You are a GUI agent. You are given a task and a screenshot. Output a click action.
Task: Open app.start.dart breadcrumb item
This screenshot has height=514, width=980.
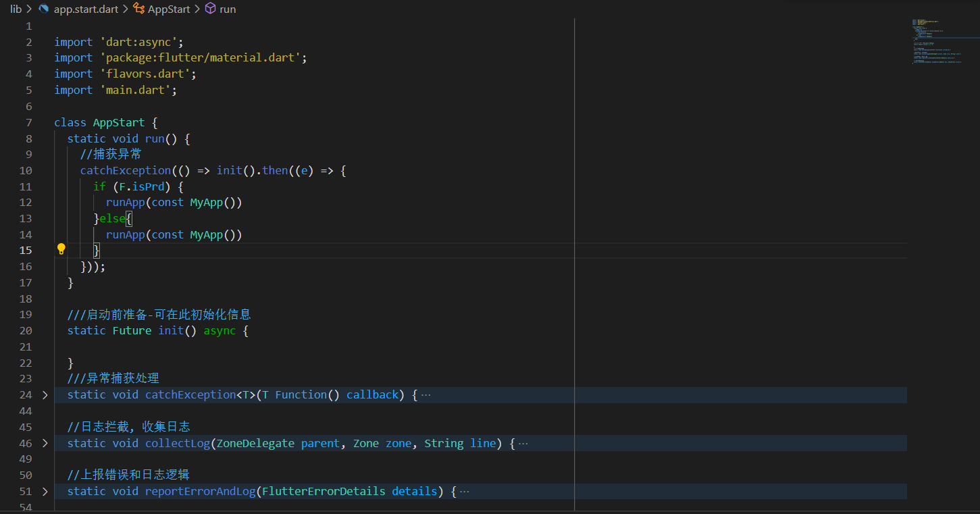86,9
